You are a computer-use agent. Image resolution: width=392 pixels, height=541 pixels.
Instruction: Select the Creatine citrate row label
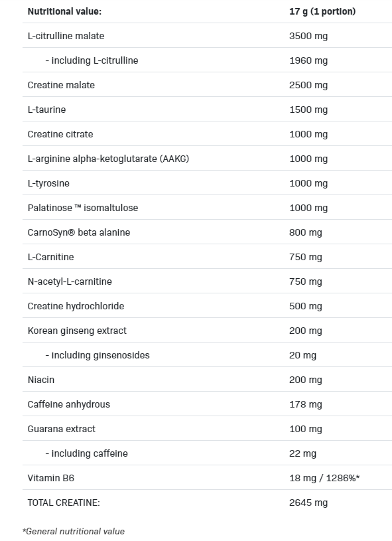pos(60,134)
